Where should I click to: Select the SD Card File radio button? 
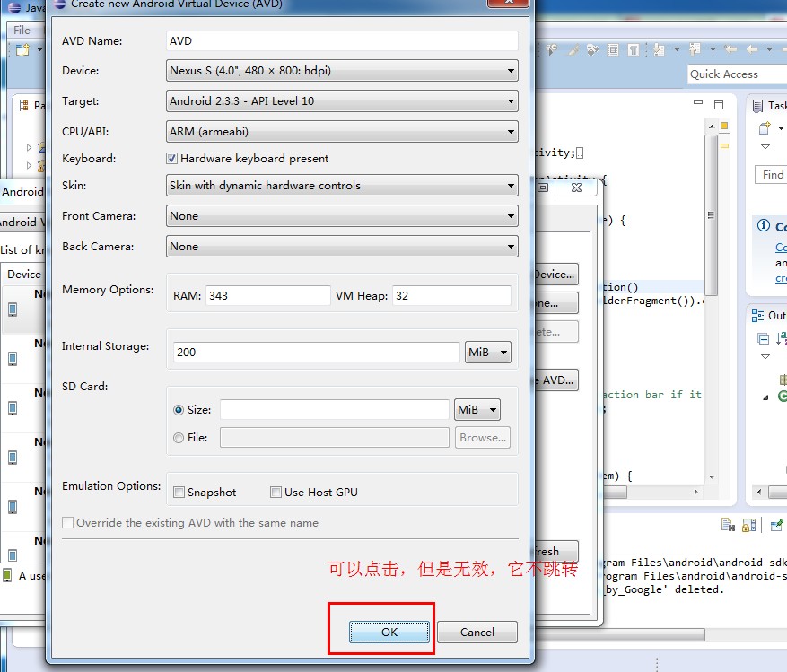[179, 438]
